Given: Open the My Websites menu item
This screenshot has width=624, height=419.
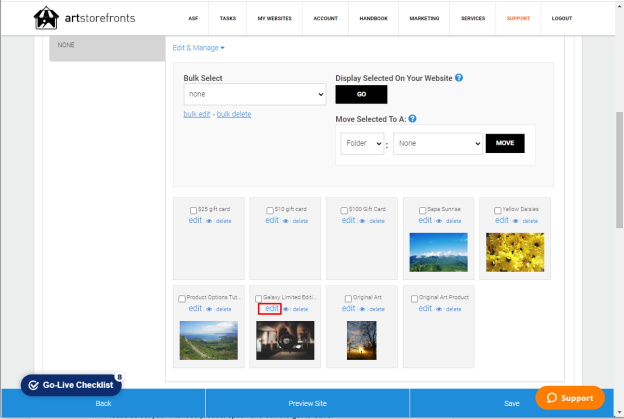Looking at the screenshot, I should click(x=274, y=18).
